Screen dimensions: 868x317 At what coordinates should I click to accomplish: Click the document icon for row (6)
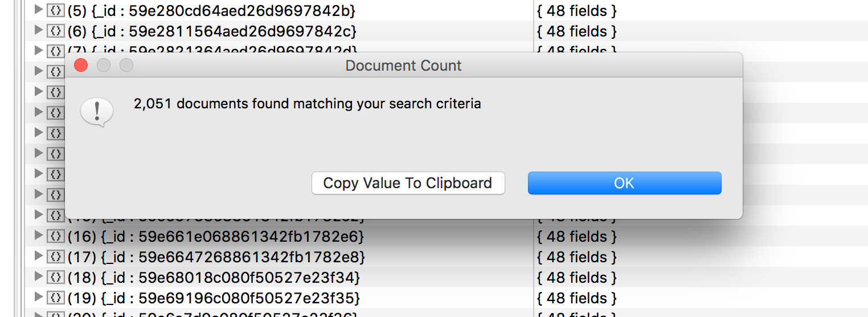pos(55,31)
